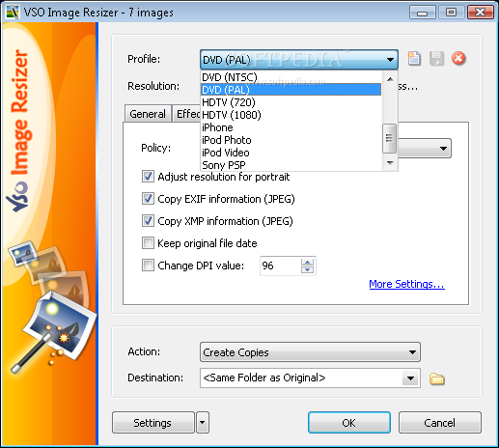Confirm with the OK button
Image resolution: width=499 pixels, height=448 pixels.
pos(349,423)
